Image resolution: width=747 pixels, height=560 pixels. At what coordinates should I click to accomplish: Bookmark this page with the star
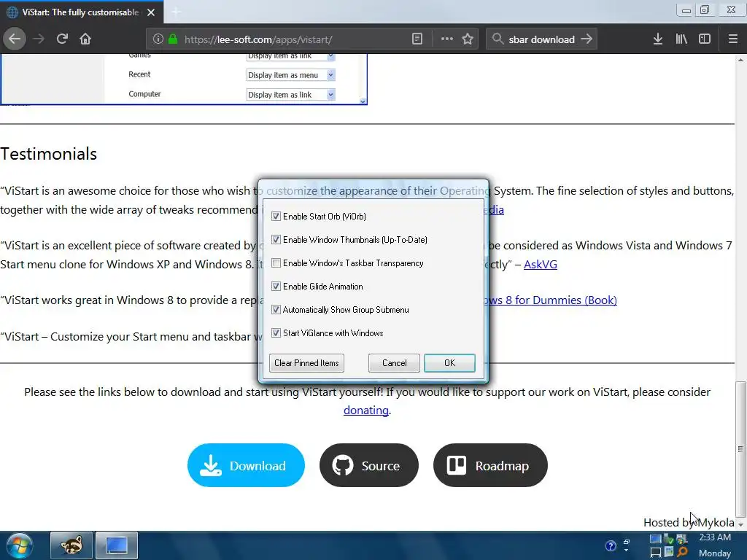(x=468, y=39)
